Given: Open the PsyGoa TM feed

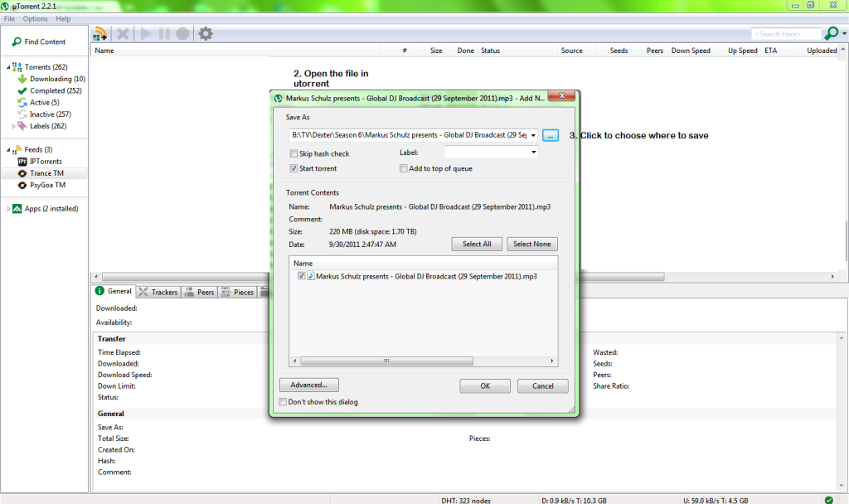Looking at the screenshot, I should point(47,185).
